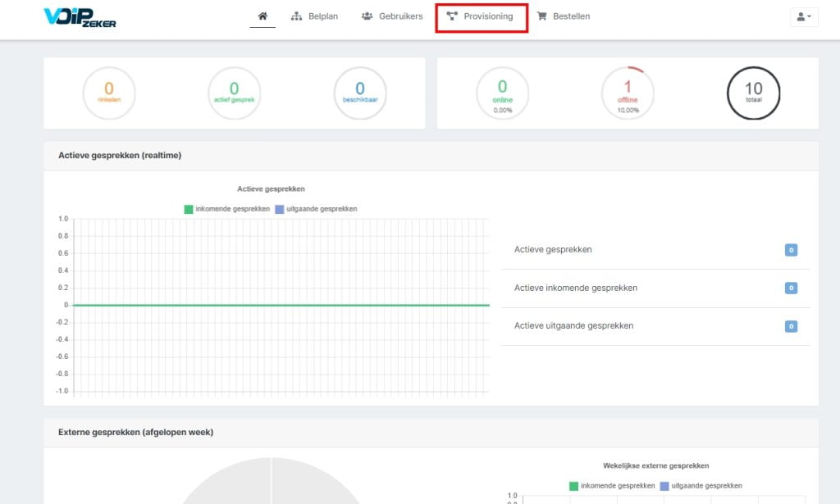Click the Actieve inkomende gesprekken count badge
Image resolution: width=840 pixels, height=504 pixels.
(x=791, y=288)
